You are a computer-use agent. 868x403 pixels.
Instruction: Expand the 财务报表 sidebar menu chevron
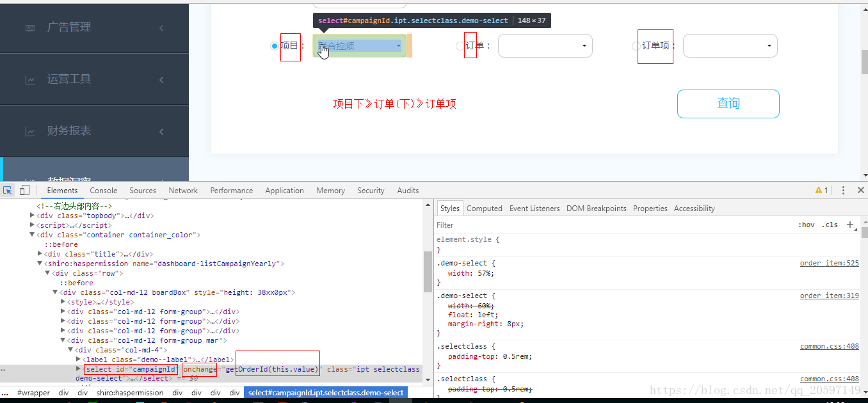pyautogui.click(x=161, y=132)
